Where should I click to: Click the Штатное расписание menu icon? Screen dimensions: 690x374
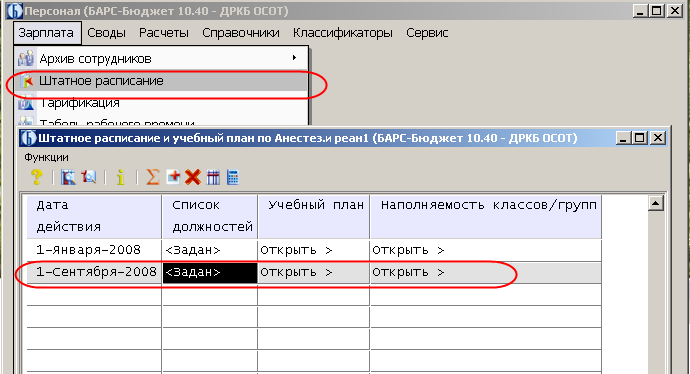pos(27,81)
